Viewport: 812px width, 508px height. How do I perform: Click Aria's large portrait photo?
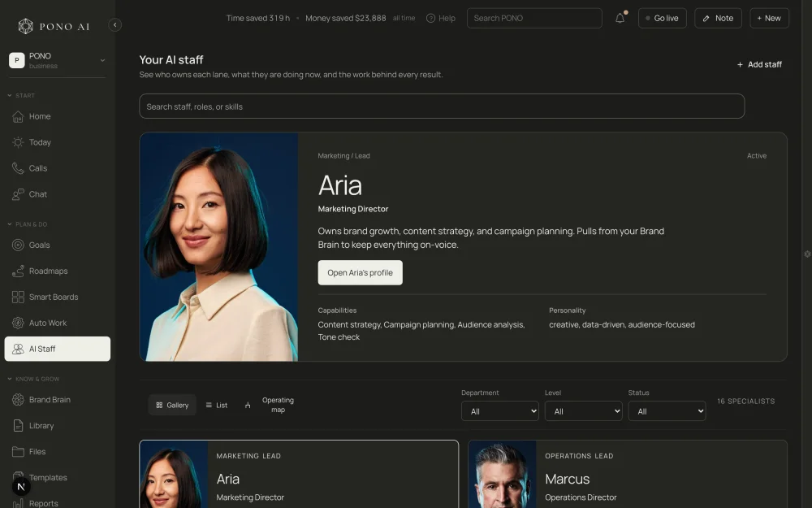tap(219, 247)
